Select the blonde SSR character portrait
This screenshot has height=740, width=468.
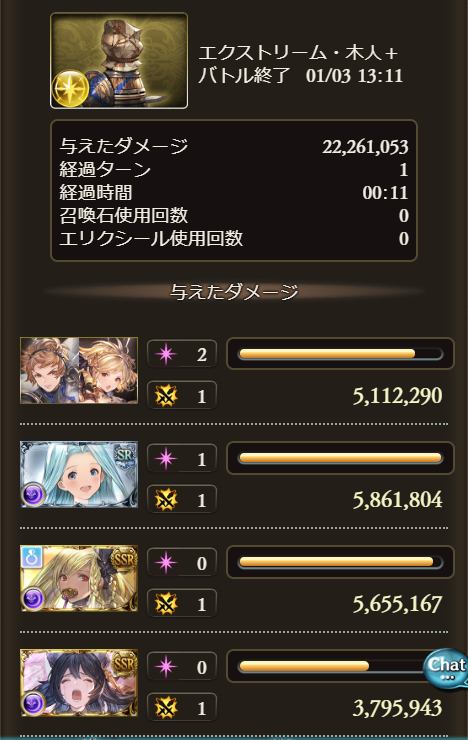pyautogui.click(x=79, y=578)
